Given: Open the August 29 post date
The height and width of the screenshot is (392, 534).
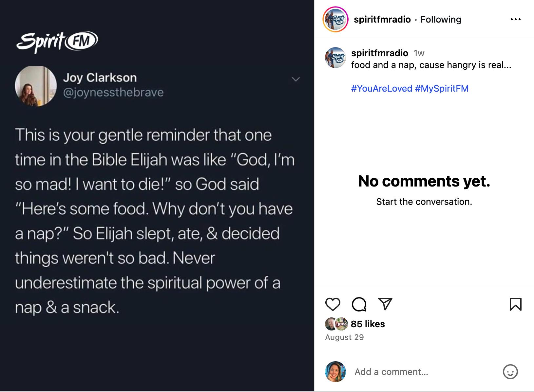Looking at the screenshot, I should [344, 337].
